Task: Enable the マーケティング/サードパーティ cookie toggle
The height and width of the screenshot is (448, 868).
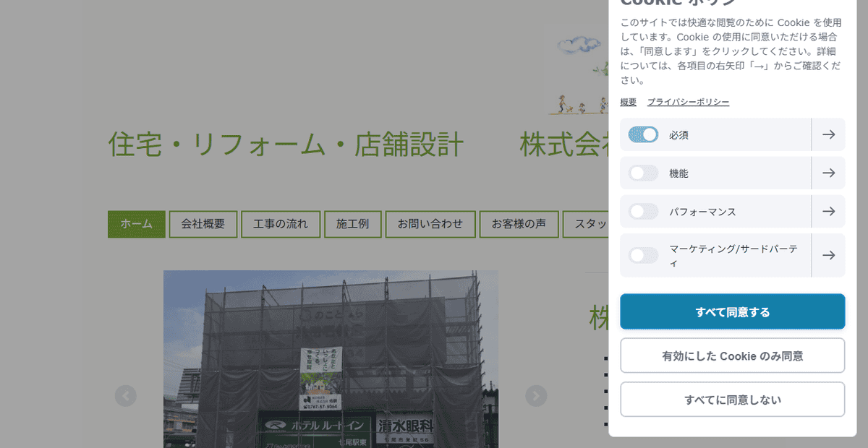Action: [642, 255]
